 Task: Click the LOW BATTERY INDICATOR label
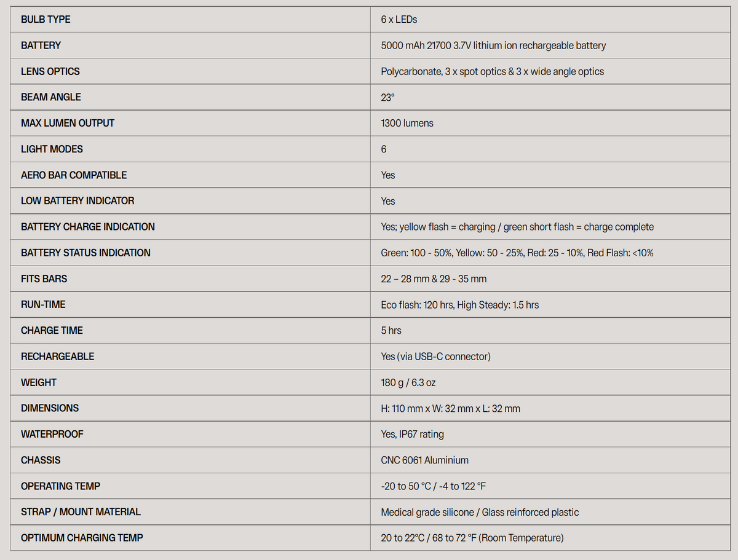click(x=77, y=201)
